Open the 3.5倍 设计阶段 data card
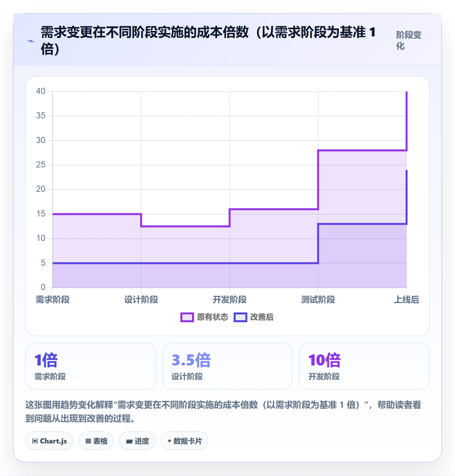Screen dimensions: 455x476 pos(227,366)
